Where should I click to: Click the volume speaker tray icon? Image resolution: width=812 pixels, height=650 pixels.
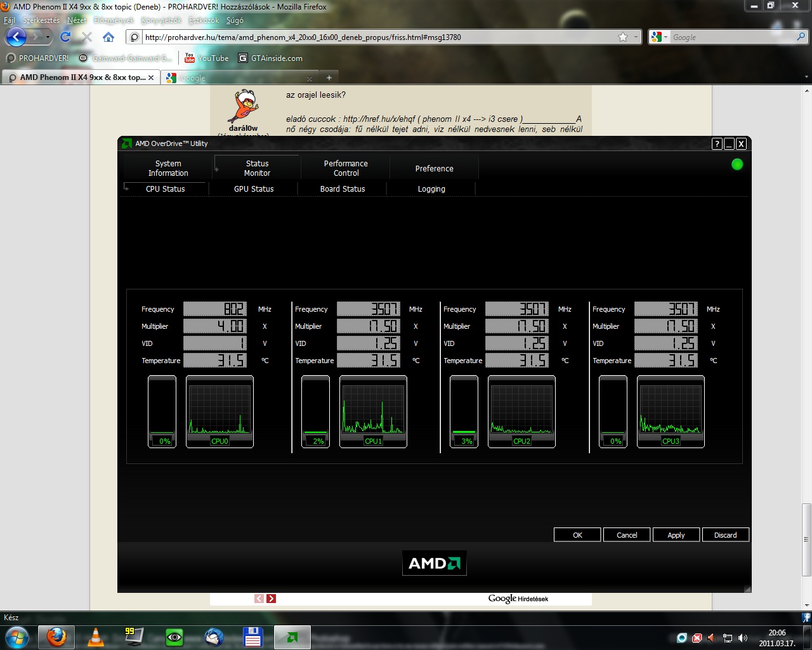(743, 638)
